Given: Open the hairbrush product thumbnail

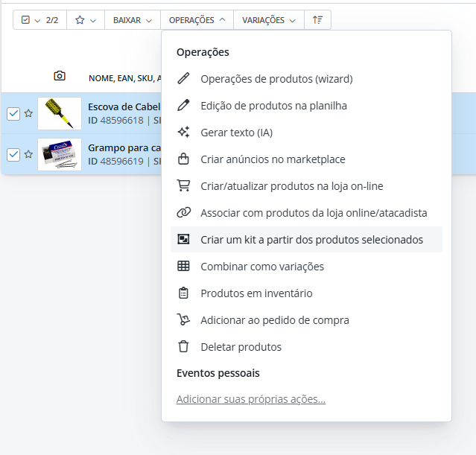Looking at the screenshot, I should [x=60, y=113].
